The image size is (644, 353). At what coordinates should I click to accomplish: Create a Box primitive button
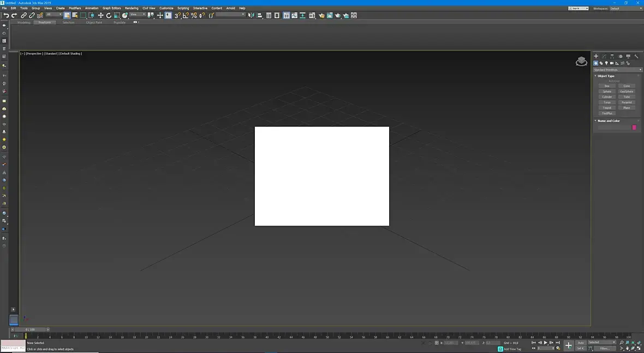607,86
